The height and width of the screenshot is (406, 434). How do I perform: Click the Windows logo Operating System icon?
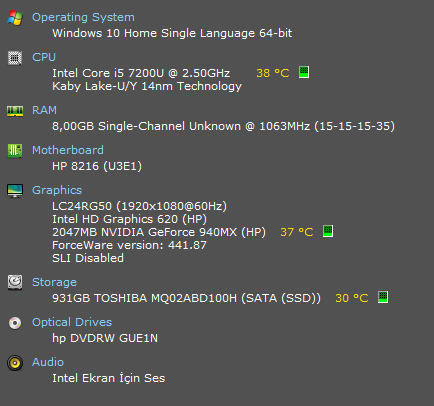pyautogui.click(x=15, y=18)
